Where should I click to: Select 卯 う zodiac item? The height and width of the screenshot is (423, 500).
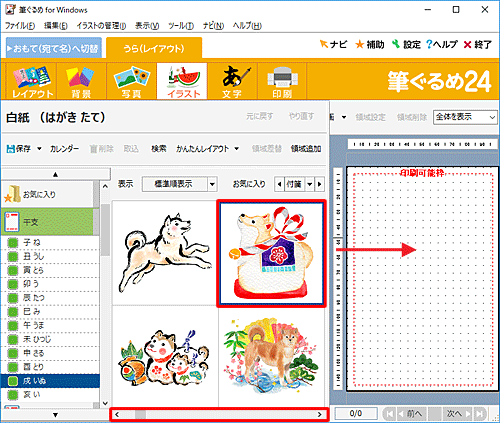[x=51, y=284]
